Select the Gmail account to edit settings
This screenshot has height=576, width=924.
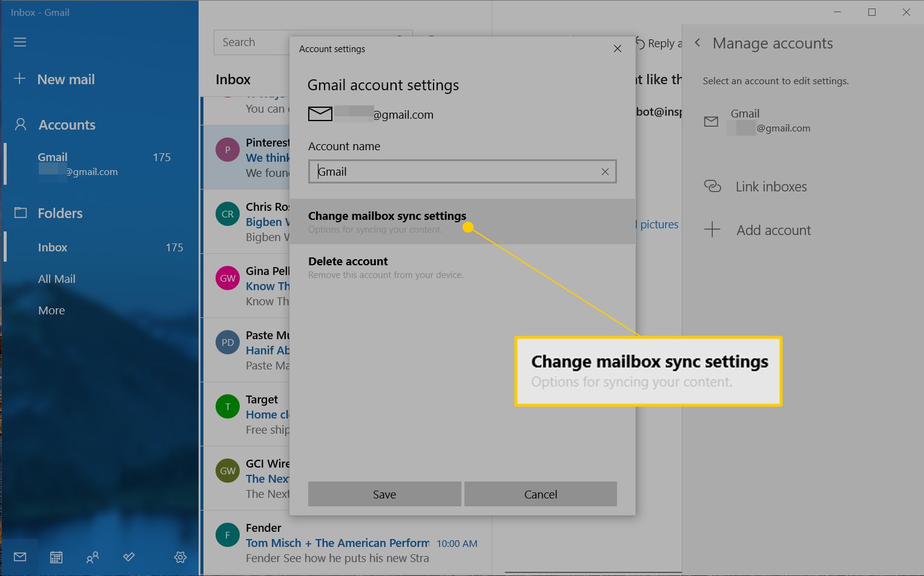(802, 121)
